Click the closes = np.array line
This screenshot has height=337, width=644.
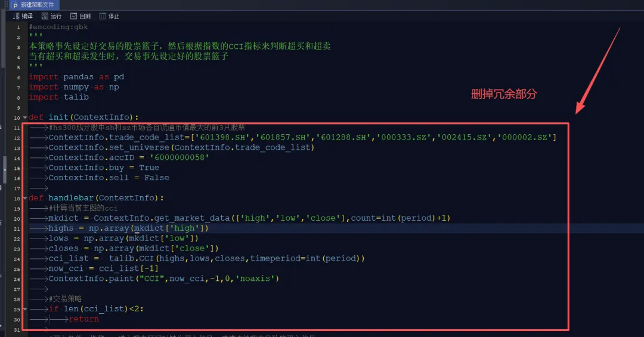(134, 248)
